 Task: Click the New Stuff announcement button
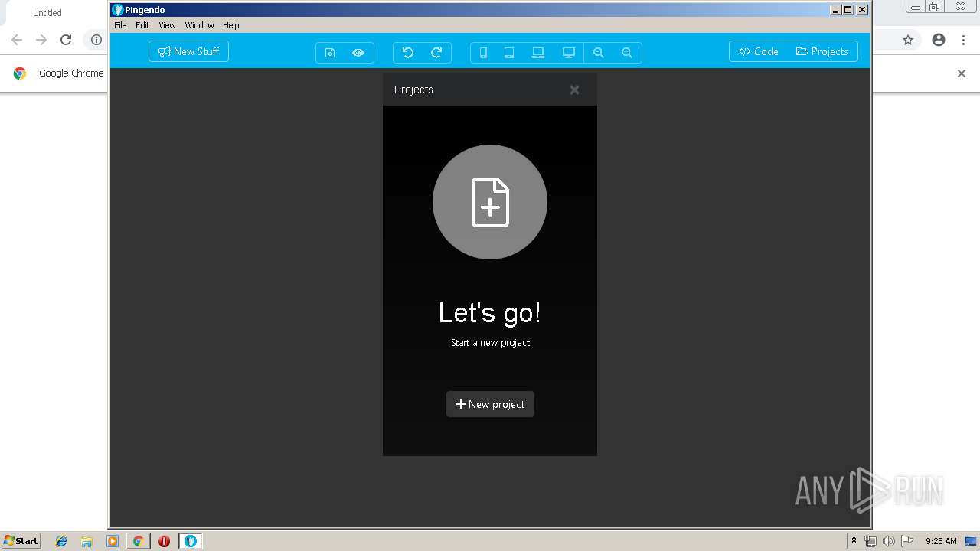point(188,51)
